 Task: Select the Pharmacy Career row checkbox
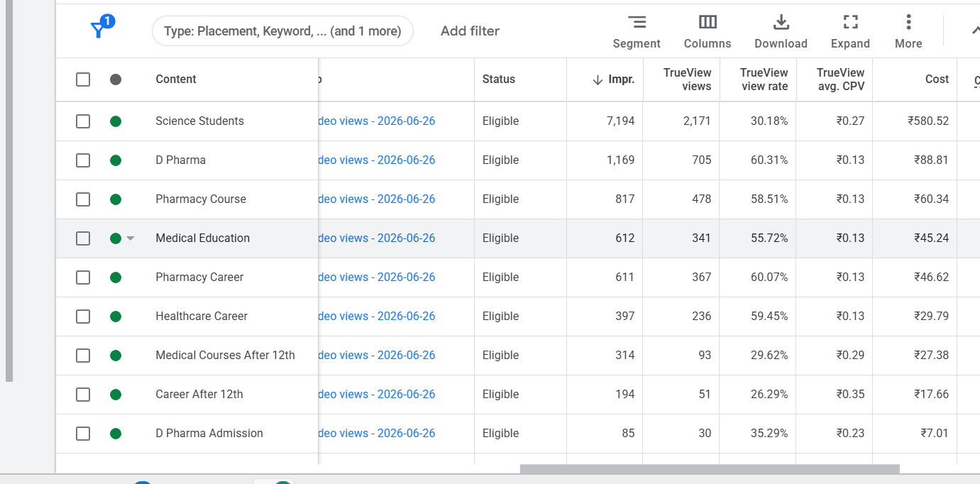pyautogui.click(x=83, y=277)
